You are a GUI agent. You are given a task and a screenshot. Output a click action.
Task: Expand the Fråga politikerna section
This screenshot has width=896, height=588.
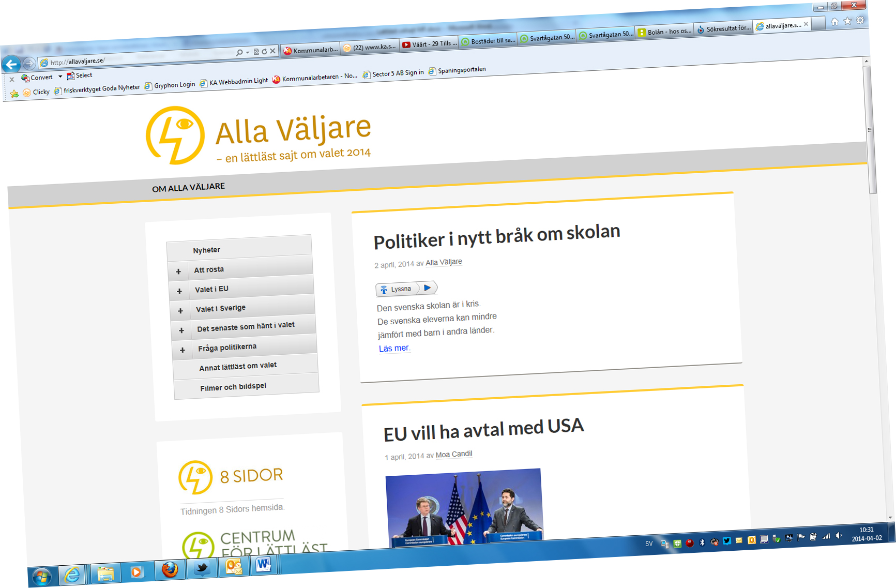point(183,350)
